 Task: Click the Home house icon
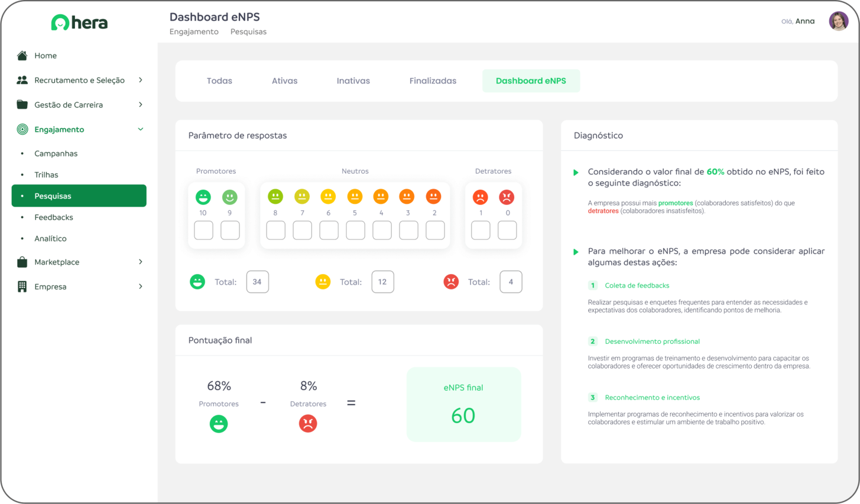click(x=22, y=56)
